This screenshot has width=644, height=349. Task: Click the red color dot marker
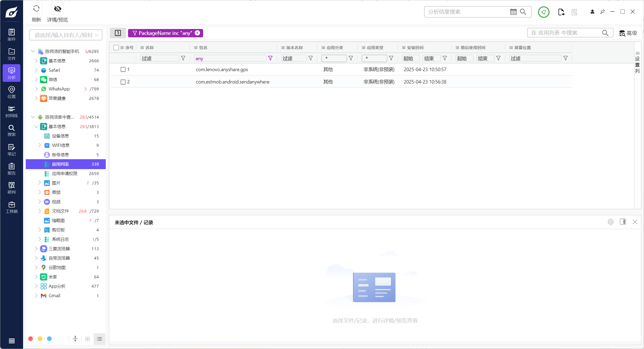(31, 339)
